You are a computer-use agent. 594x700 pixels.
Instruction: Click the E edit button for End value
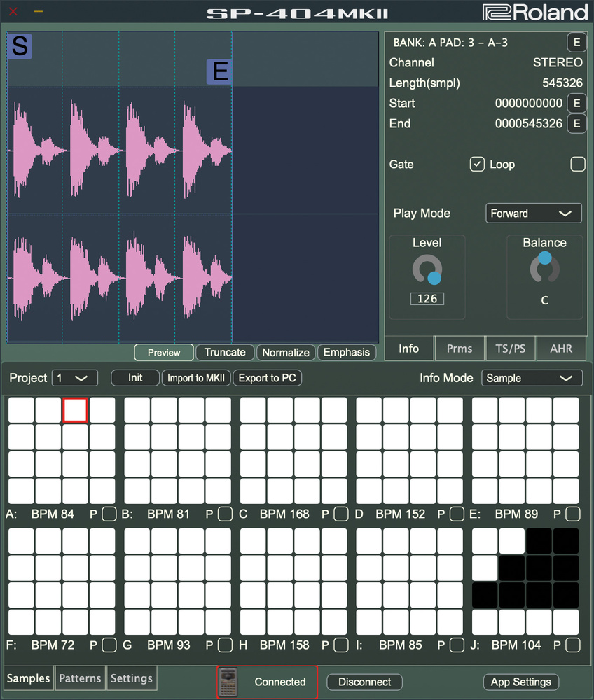click(576, 124)
